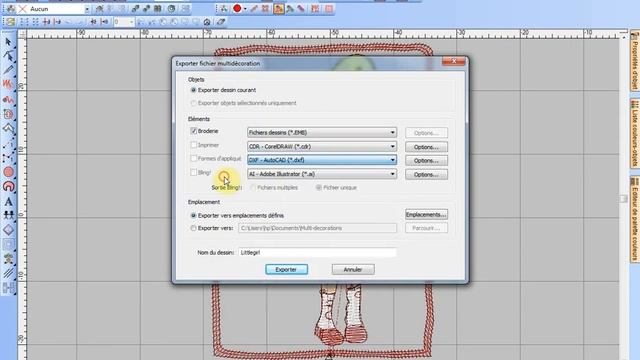Click Options... for the AutoCAD row
This screenshot has width=640, height=360.
[426, 161]
